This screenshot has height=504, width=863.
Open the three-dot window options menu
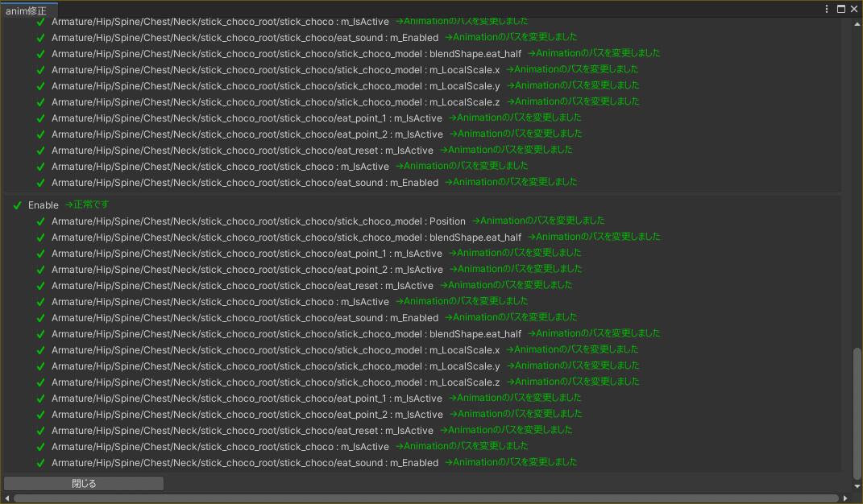tap(827, 9)
